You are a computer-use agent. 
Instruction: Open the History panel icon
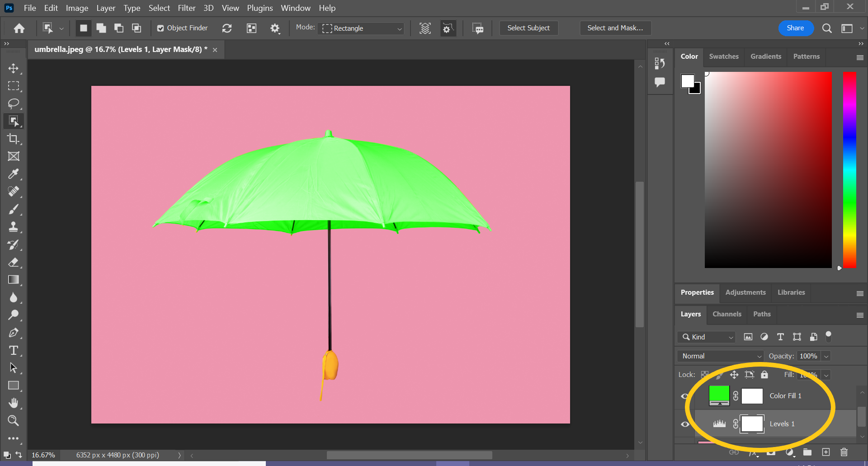tap(660, 64)
